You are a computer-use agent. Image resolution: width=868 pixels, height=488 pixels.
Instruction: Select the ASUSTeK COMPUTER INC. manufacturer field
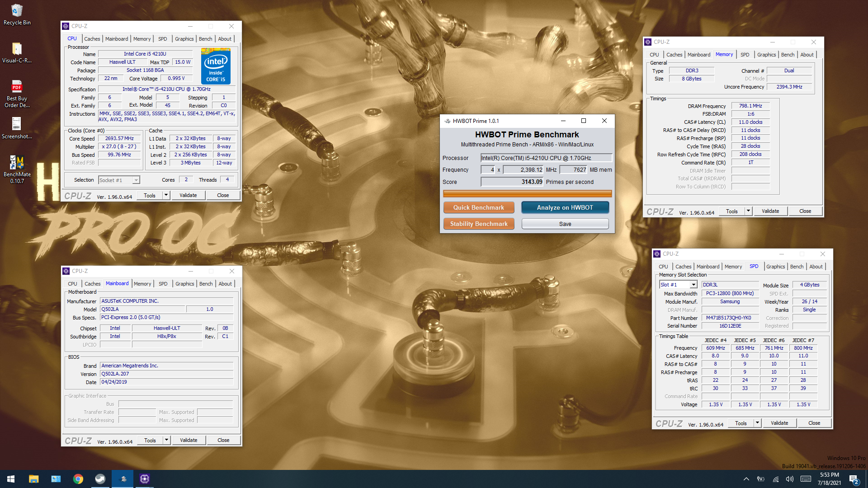click(166, 301)
